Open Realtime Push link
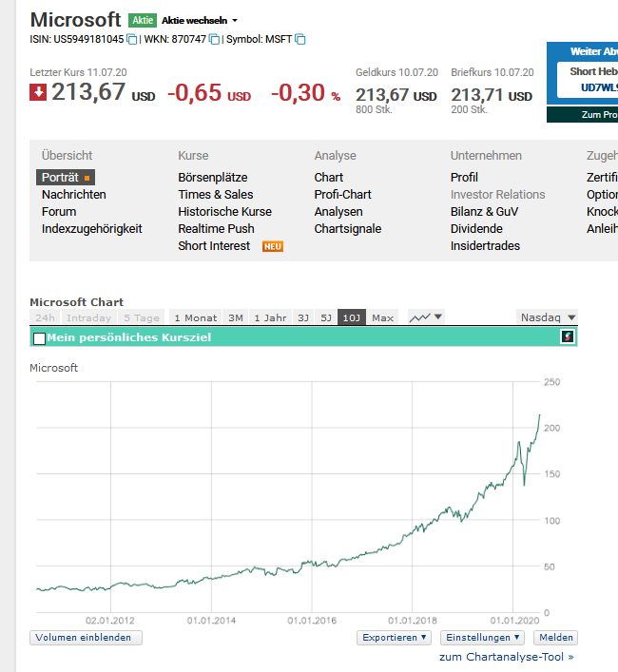This screenshot has height=672, width=618. coord(216,229)
